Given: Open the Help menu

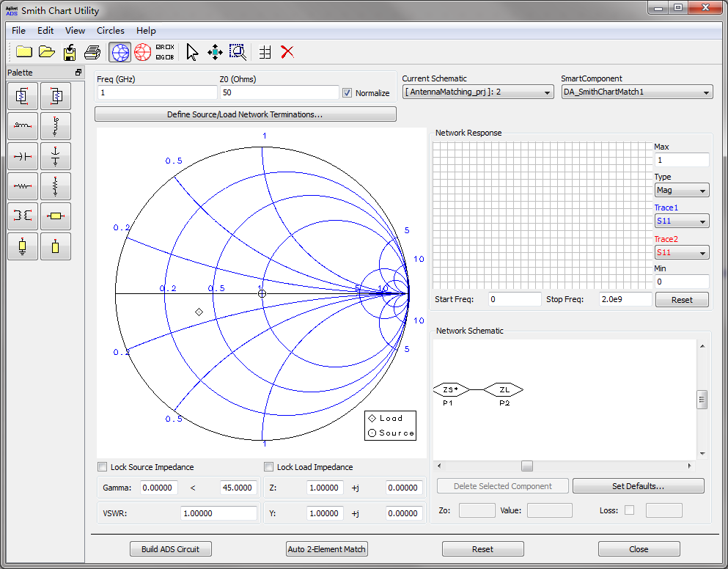Looking at the screenshot, I should click(x=146, y=31).
